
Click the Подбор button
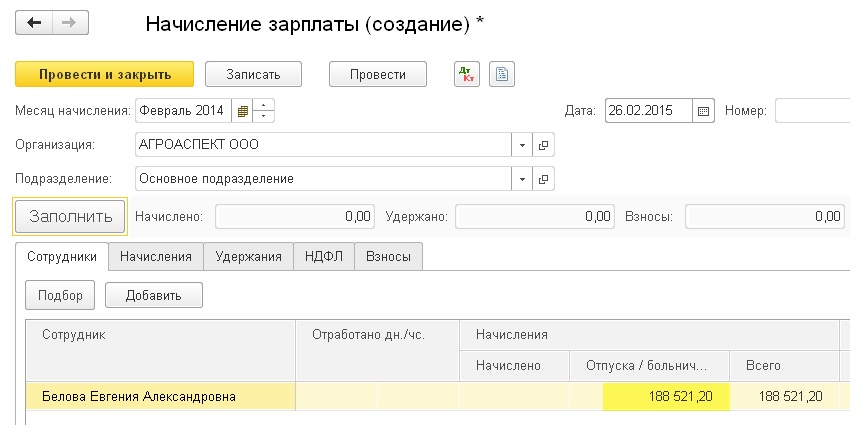(x=60, y=295)
